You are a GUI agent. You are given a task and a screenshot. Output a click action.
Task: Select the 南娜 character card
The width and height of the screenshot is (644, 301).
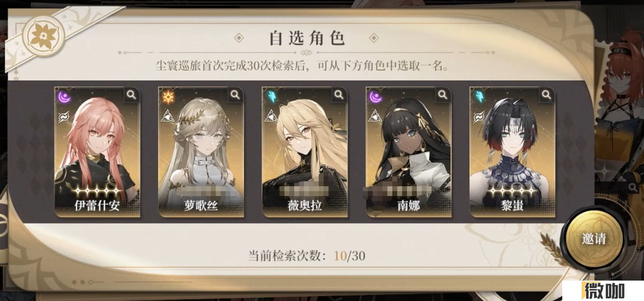pyautogui.click(x=409, y=152)
